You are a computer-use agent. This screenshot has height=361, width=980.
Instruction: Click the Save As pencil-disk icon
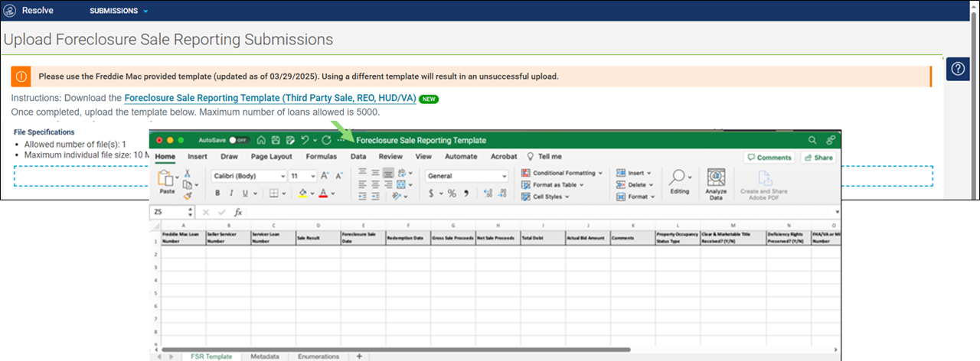[x=289, y=141]
